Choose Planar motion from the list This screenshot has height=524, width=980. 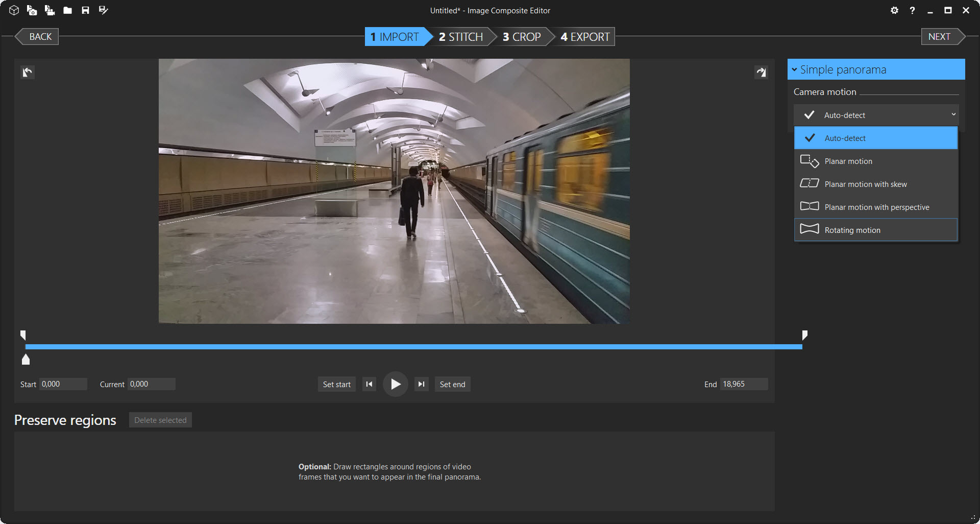(x=875, y=161)
